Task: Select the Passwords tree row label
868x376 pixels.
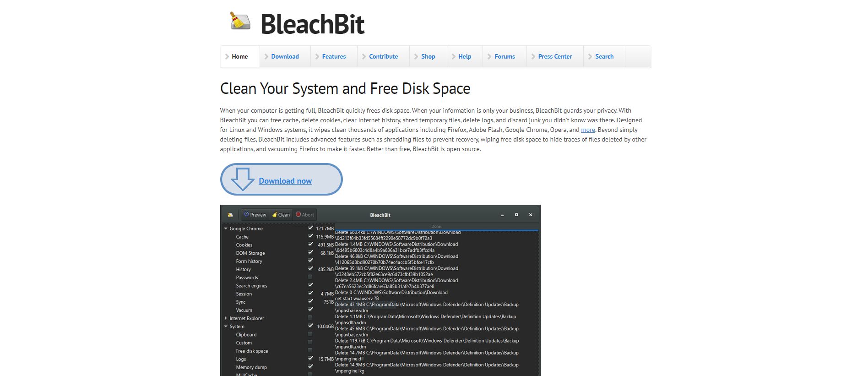Action: (247, 278)
